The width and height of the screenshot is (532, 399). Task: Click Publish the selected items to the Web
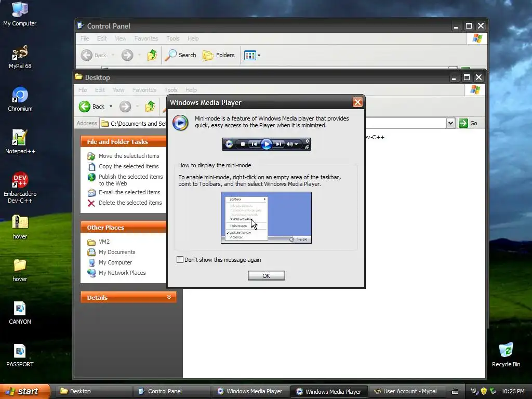[130, 180]
